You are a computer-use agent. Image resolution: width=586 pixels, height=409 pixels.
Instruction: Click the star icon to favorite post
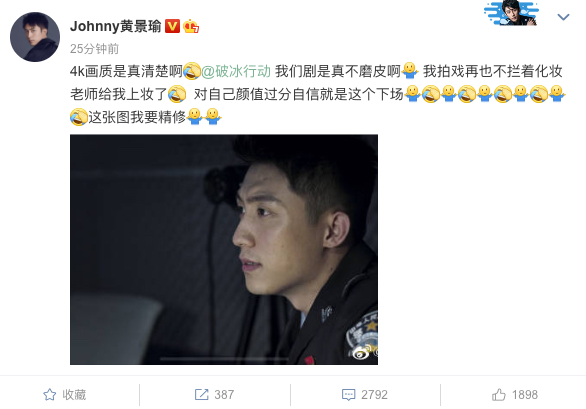[49, 395]
